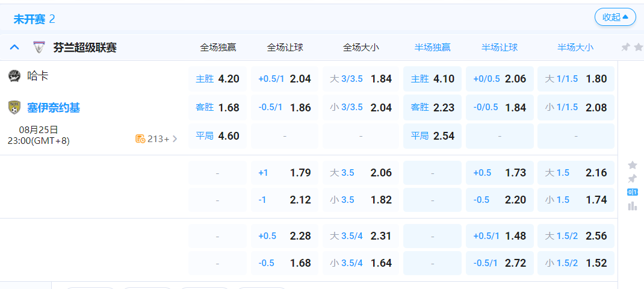Click the orange markets icon beside 213+
The image size is (644, 289).
pos(140,139)
